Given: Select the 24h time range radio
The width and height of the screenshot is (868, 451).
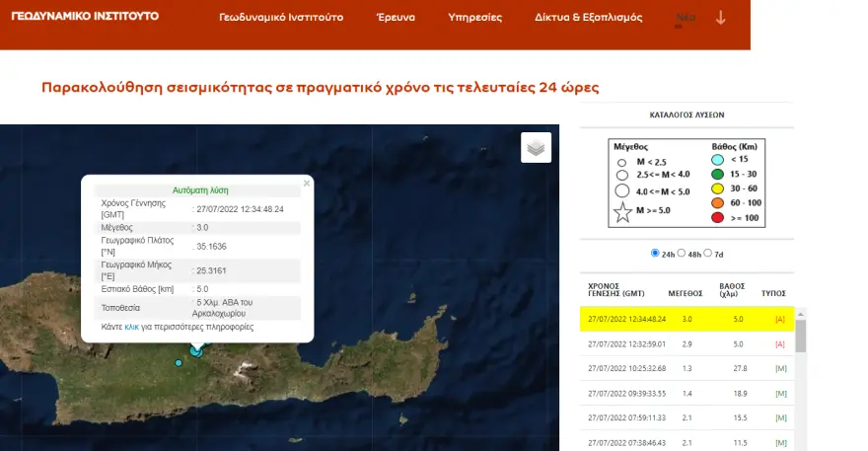Looking at the screenshot, I should click(656, 254).
